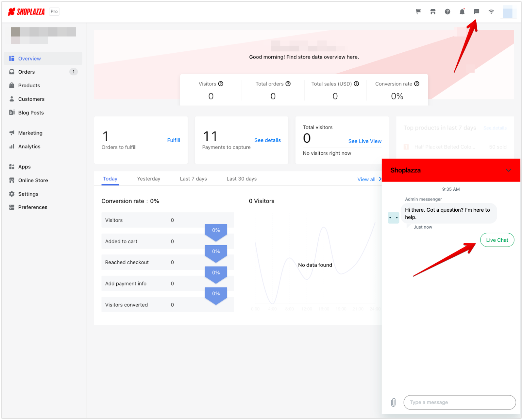This screenshot has width=523, height=420.
Task: Click the View all link
Action: point(369,179)
